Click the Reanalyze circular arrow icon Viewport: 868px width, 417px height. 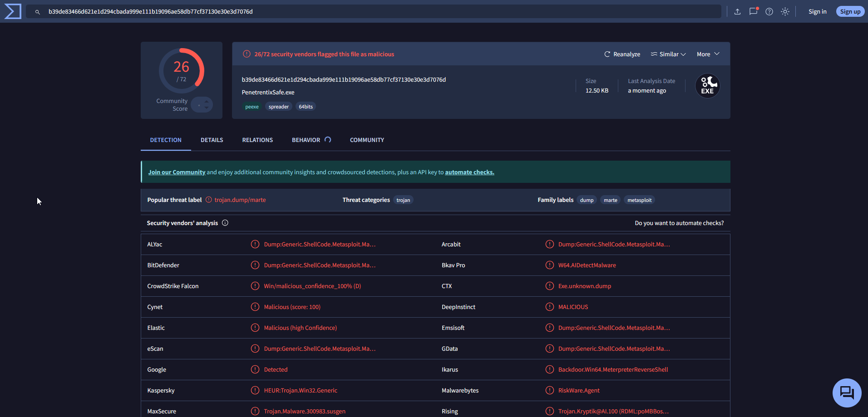point(607,54)
